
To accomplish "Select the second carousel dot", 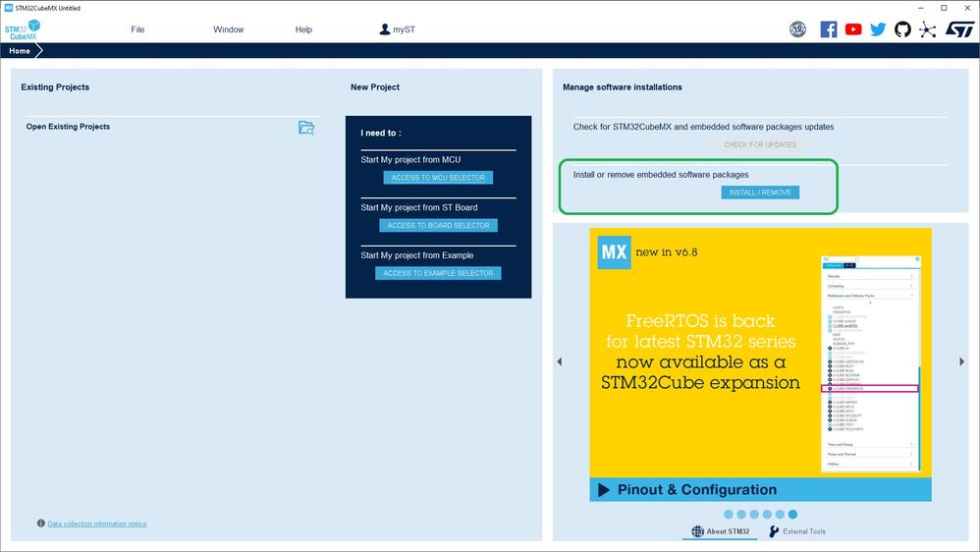I will (x=741, y=514).
